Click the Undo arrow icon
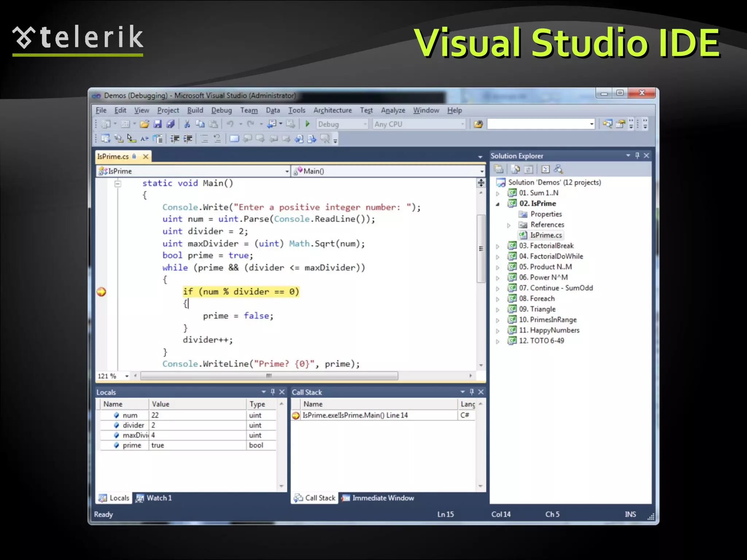Screen dimensions: 747x560 230,124
